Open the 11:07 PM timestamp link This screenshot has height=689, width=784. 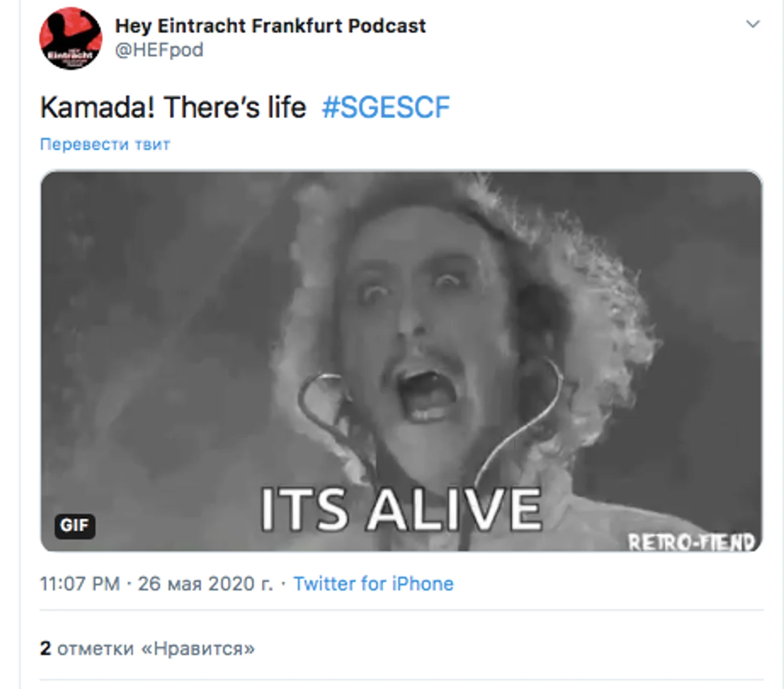tap(80, 584)
